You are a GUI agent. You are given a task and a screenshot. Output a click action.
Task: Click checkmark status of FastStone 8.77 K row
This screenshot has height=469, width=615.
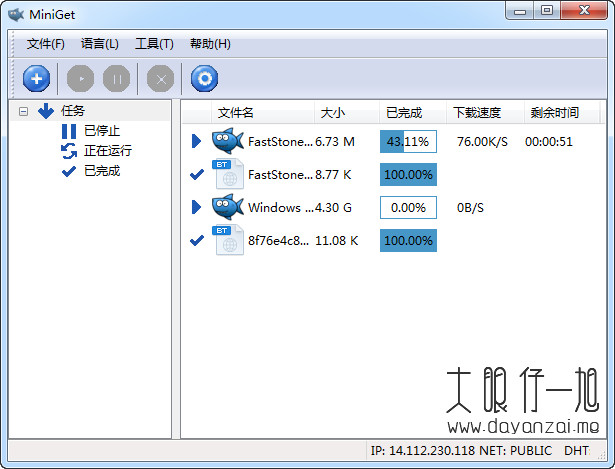pyautogui.click(x=197, y=174)
